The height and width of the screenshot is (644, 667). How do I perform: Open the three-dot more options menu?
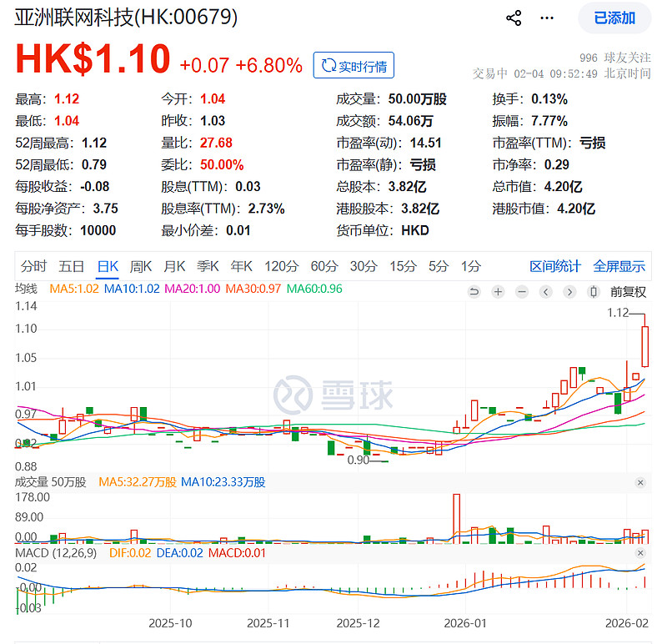[547, 18]
